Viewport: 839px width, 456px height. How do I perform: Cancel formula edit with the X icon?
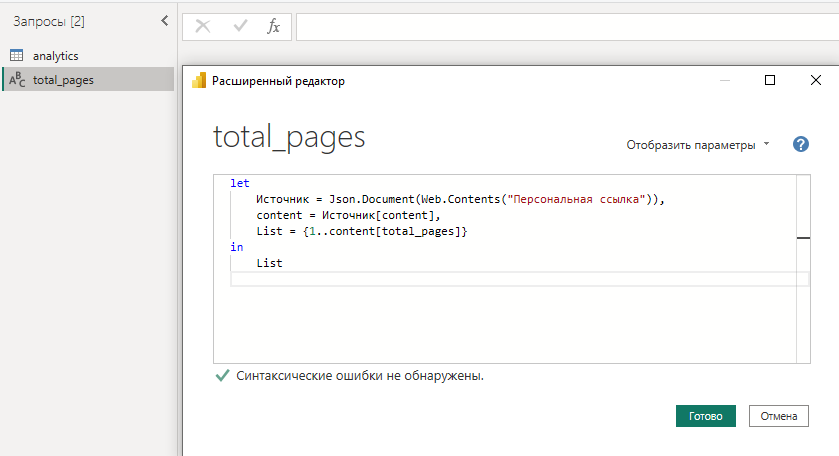coord(203,26)
